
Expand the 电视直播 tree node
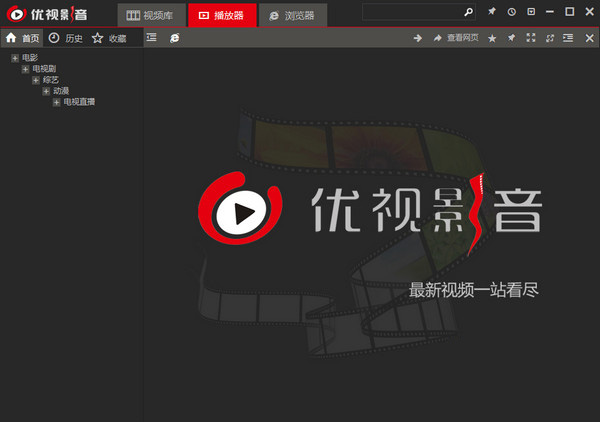pyautogui.click(x=56, y=102)
